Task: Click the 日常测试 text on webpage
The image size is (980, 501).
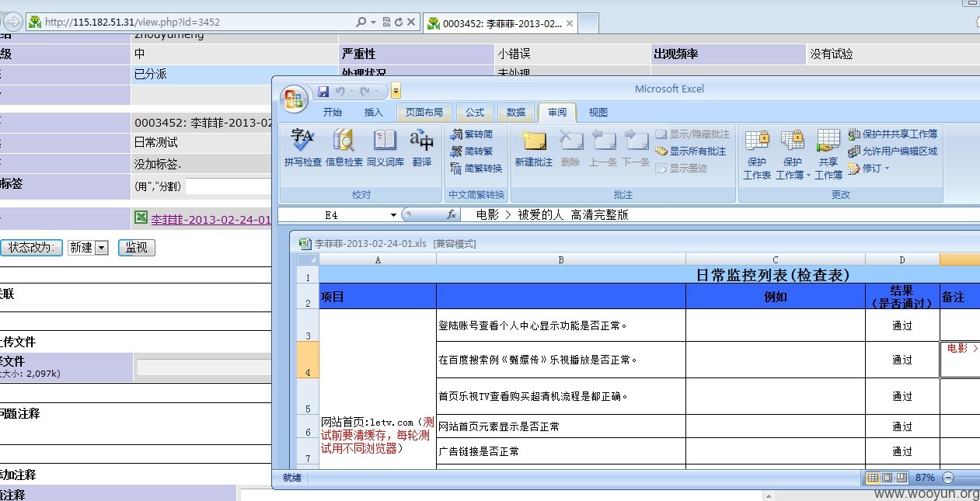Action: (155, 142)
